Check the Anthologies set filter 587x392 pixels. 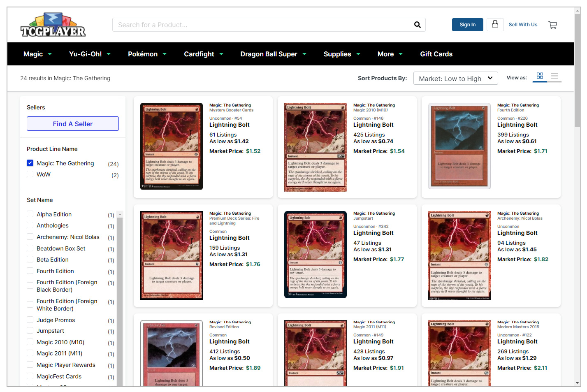(30, 225)
